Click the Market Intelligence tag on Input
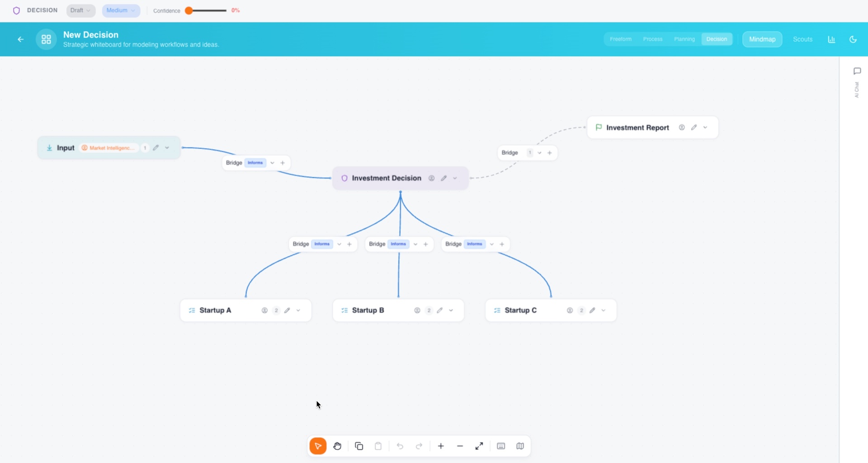This screenshot has height=463, width=868. point(108,148)
